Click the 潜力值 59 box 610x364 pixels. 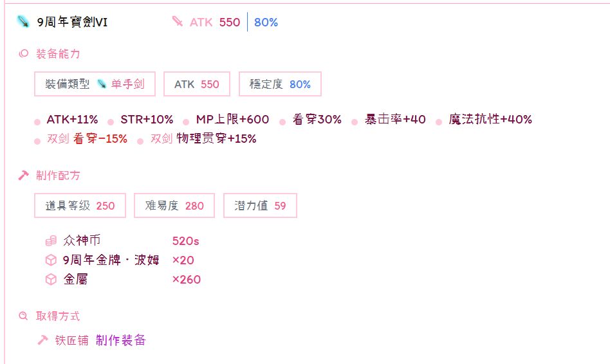pos(260,206)
